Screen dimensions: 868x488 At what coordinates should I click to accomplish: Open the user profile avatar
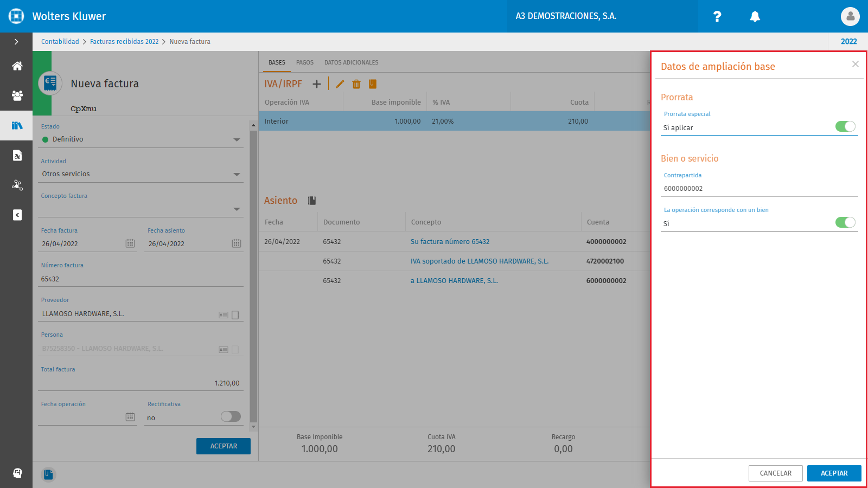click(850, 16)
